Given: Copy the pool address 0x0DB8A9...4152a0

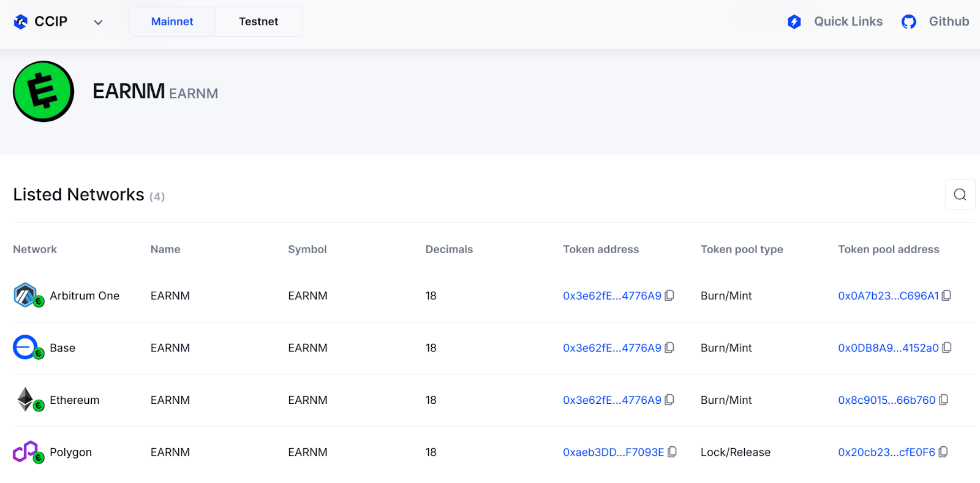Looking at the screenshot, I should pos(946,348).
